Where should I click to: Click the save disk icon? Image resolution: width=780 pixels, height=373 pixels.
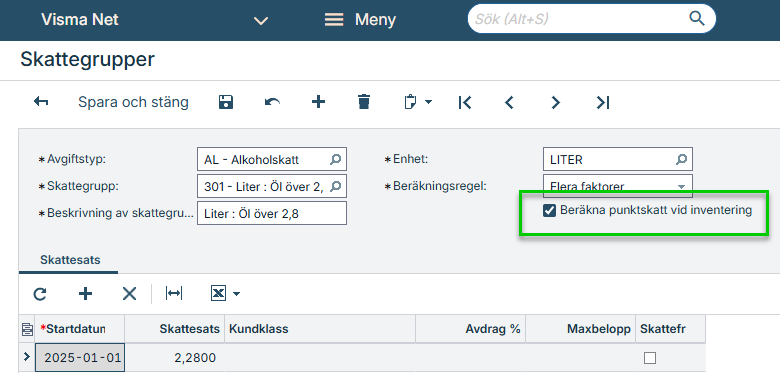226,102
